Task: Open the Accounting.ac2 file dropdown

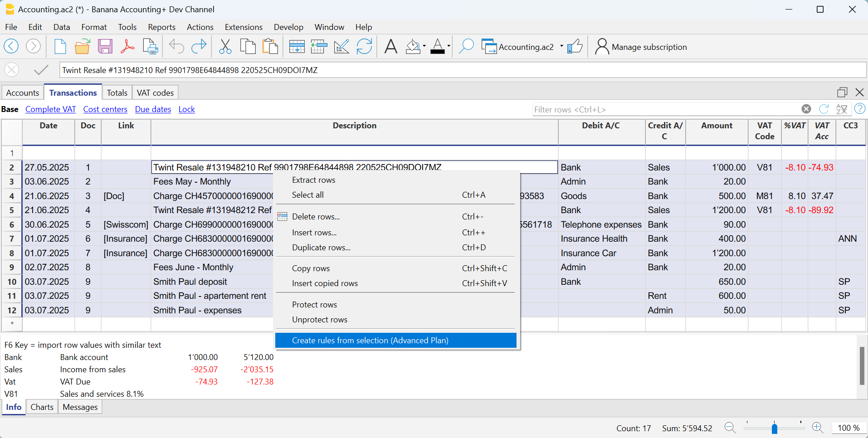Action: click(x=562, y=46)
